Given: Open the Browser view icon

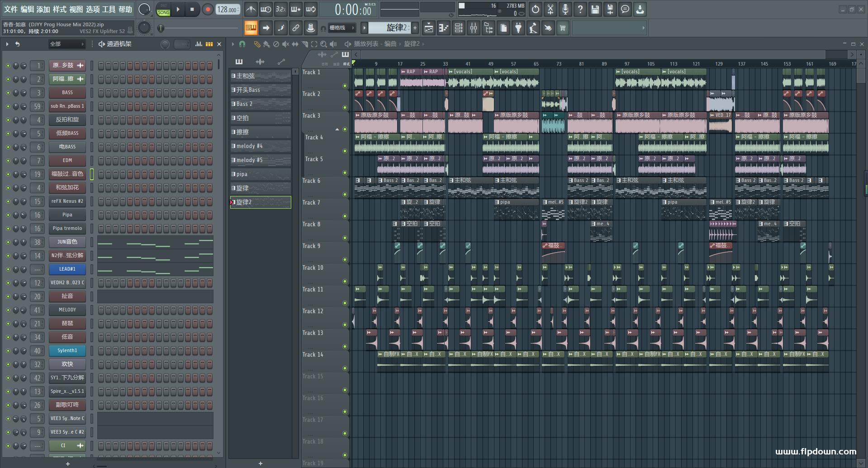Looking at the screenshot, I should tap(489, 28).
